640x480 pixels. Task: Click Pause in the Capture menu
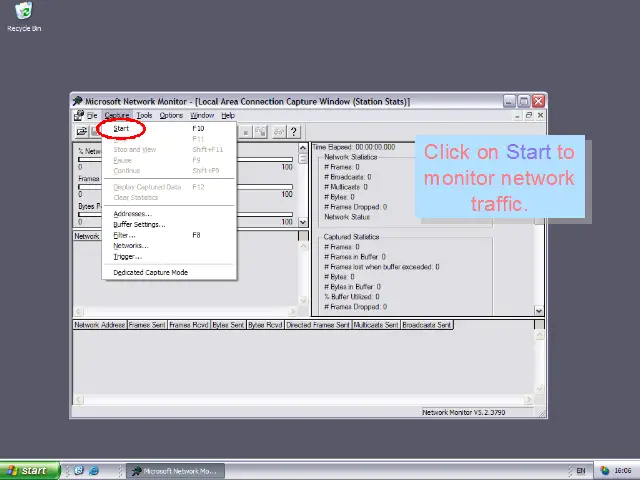tap(169, 160)
